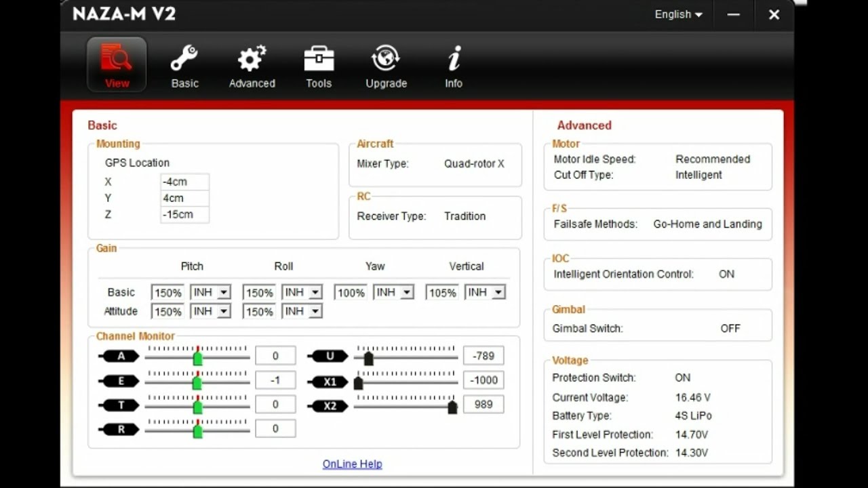
Task: Click channel X1 value -1000
Action: [x=484, y=380]
